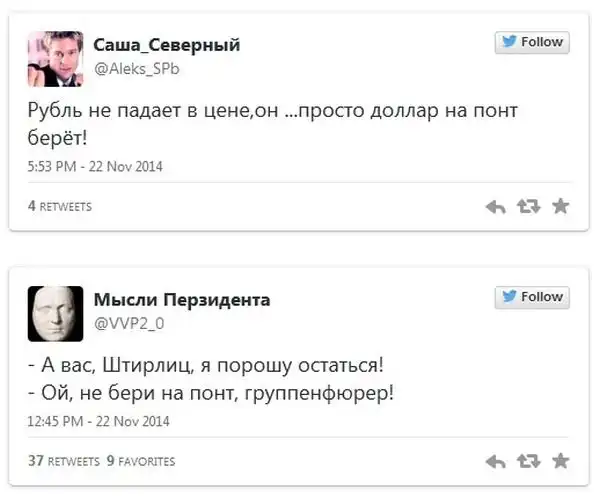View the 9 favorites list

point(140,461)
